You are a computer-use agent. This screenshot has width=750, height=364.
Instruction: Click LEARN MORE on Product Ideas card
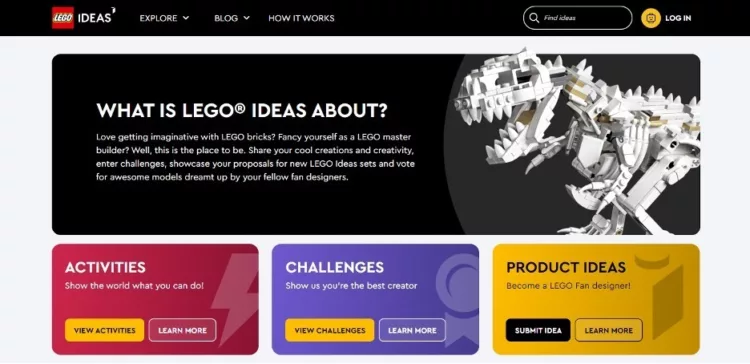(608, 330)
